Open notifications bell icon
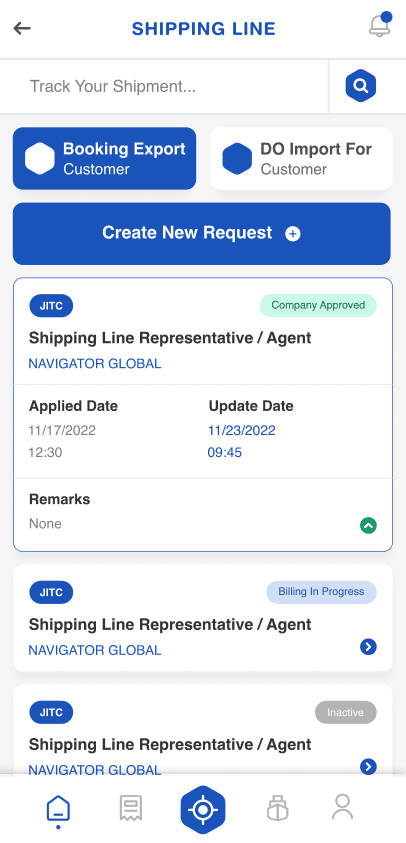Image resolution: width=406 pixels, height=843 pixels. pyautogui.click(x=380, y=25)
